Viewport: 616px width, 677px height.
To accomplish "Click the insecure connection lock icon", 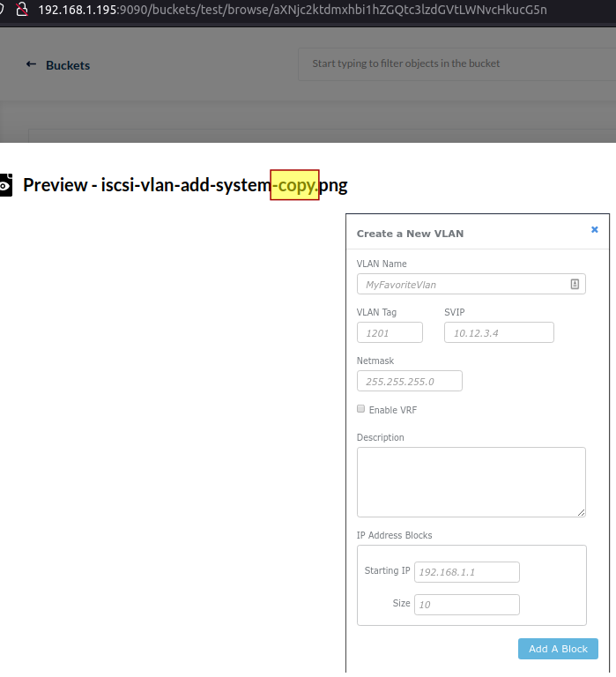I will (x=22, y=9).
